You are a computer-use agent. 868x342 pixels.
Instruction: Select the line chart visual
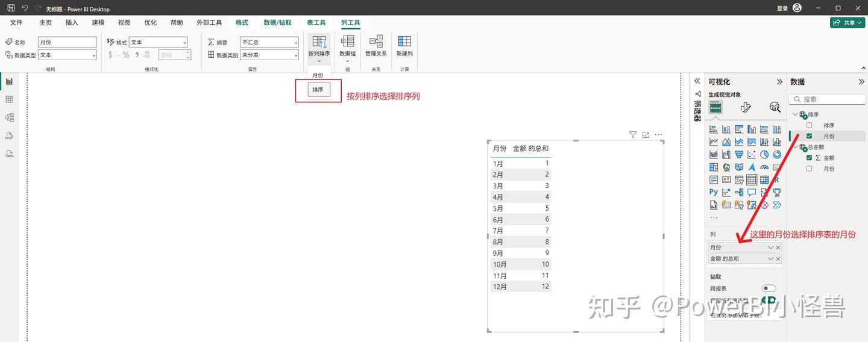(714, 142)
